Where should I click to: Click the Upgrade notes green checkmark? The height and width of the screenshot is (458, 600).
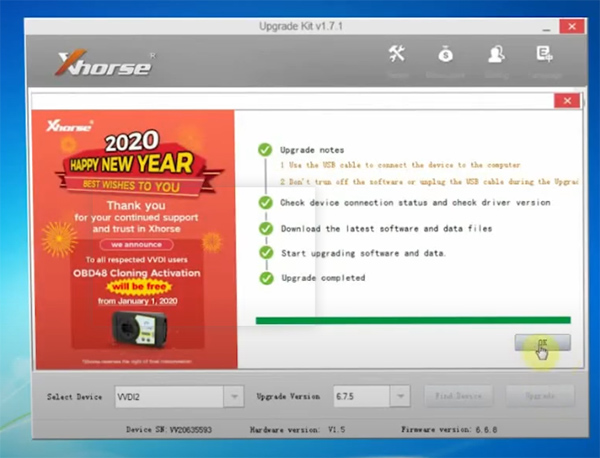265,150
